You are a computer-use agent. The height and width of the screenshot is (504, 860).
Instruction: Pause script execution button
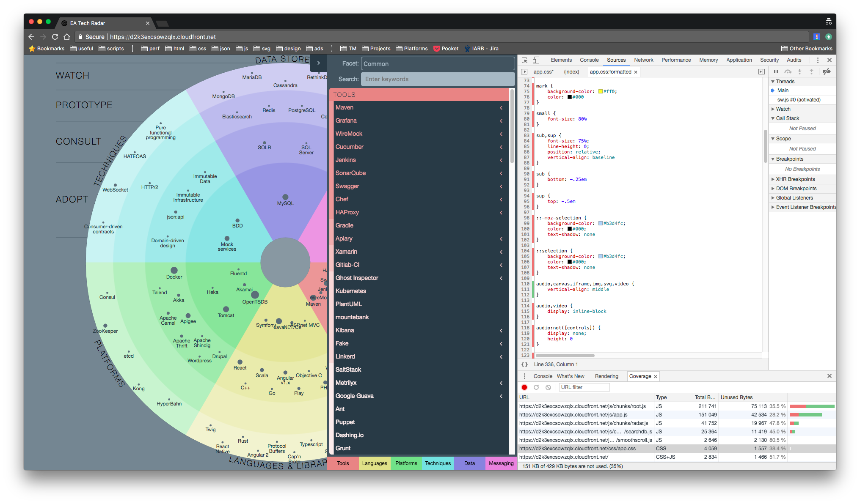(x=776, y=72)
